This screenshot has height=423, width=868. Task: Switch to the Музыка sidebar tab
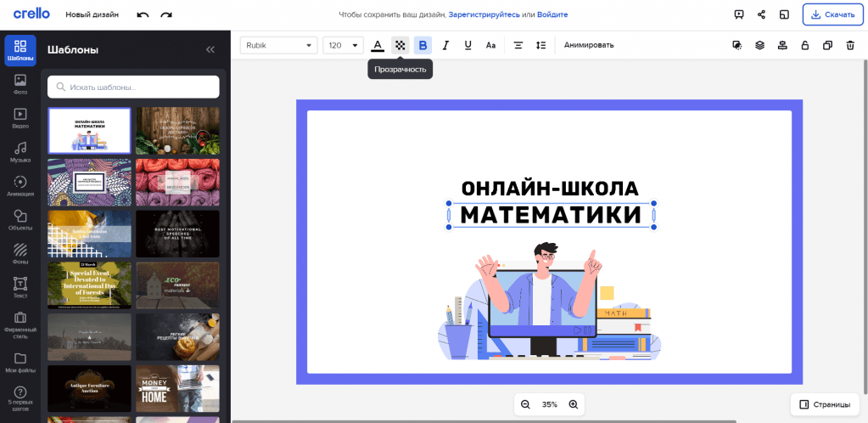tap(20, 152)
